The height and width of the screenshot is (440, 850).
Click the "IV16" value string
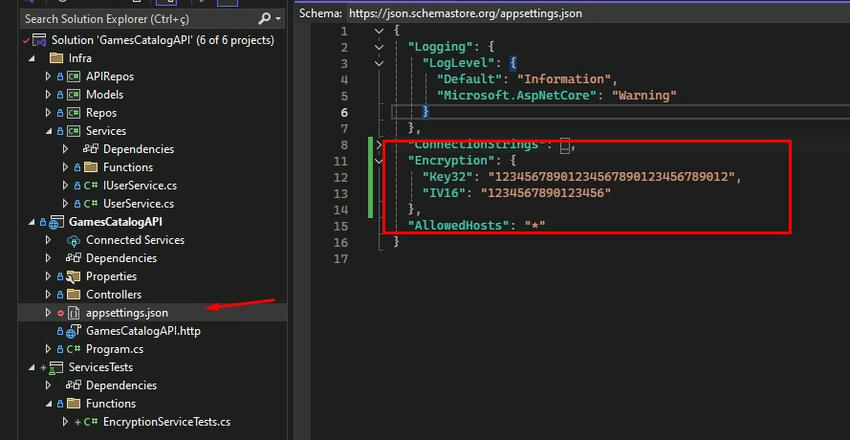tap(546, 193)
